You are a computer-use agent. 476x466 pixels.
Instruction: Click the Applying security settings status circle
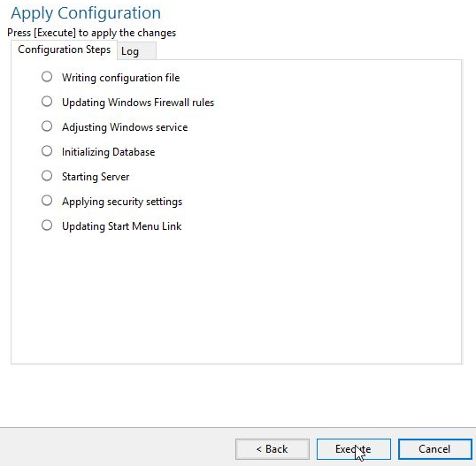[47, 201]
